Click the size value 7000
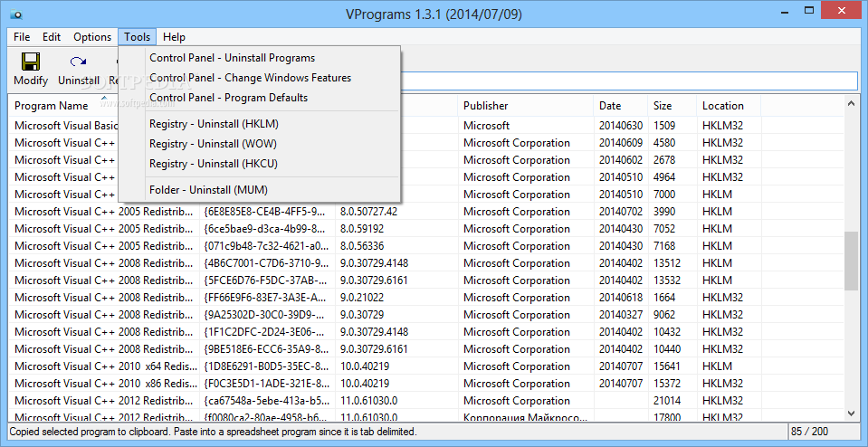Viewport: 868px width, 447px height. pos(664,195)
